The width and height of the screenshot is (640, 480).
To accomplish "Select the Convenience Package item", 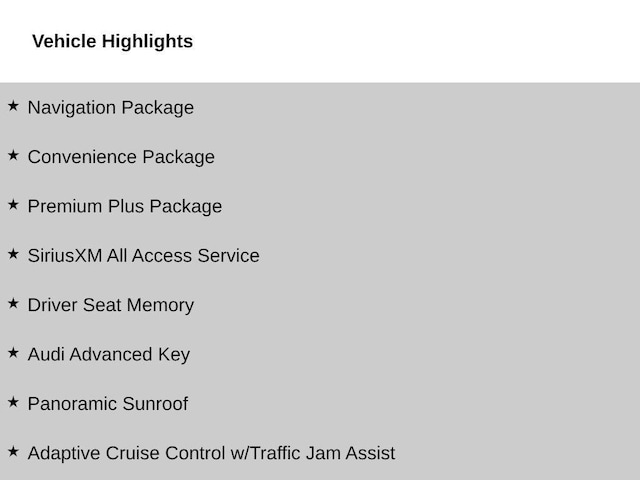I will coord(121,158).
